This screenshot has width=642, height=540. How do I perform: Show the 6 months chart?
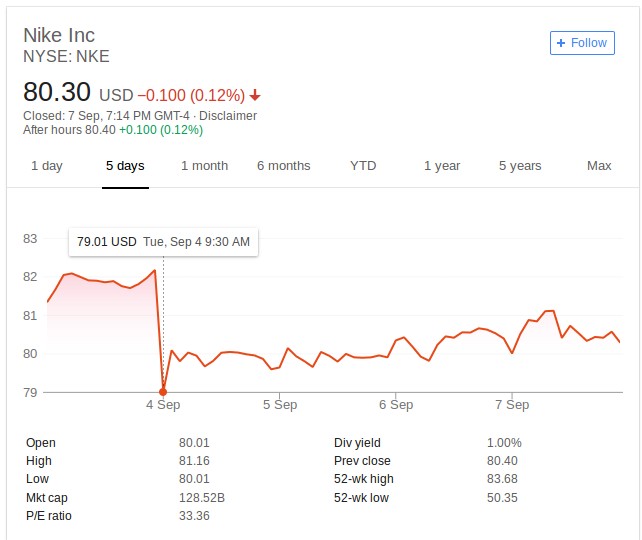[283, 166]
